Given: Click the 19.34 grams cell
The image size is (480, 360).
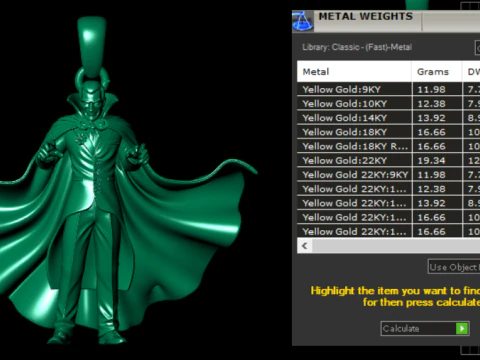Looking at the screenshot, I should pyautogui.click(x=437, y=161).
